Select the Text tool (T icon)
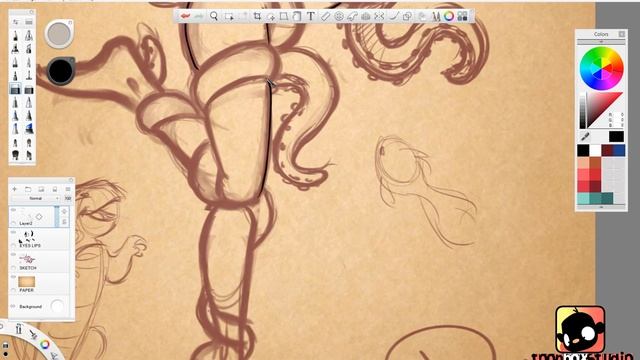 click(311, 16)
